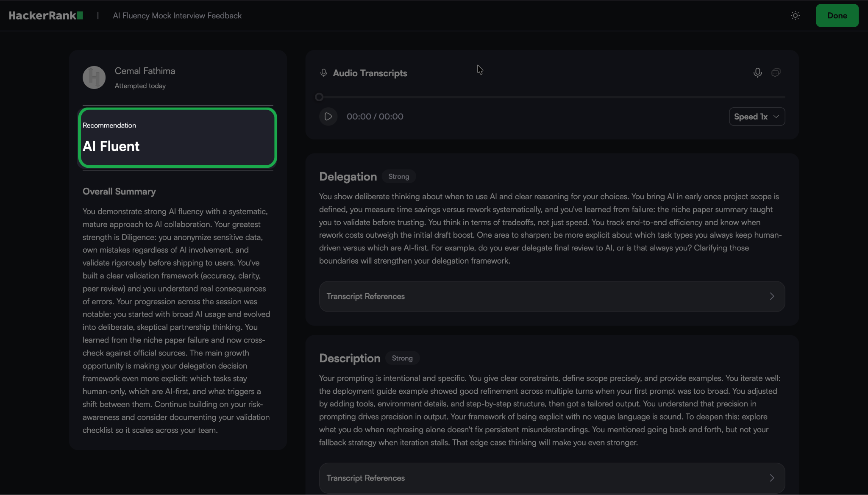This screenshot has width=868, height=495.
Task: Click the chevron arrow in Description's Transcript References
Action: click(x=772, y=478)
